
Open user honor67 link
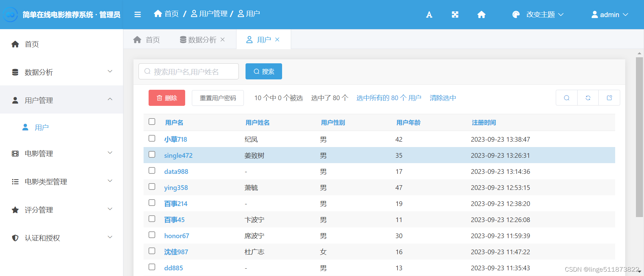[x=176, y=236]
